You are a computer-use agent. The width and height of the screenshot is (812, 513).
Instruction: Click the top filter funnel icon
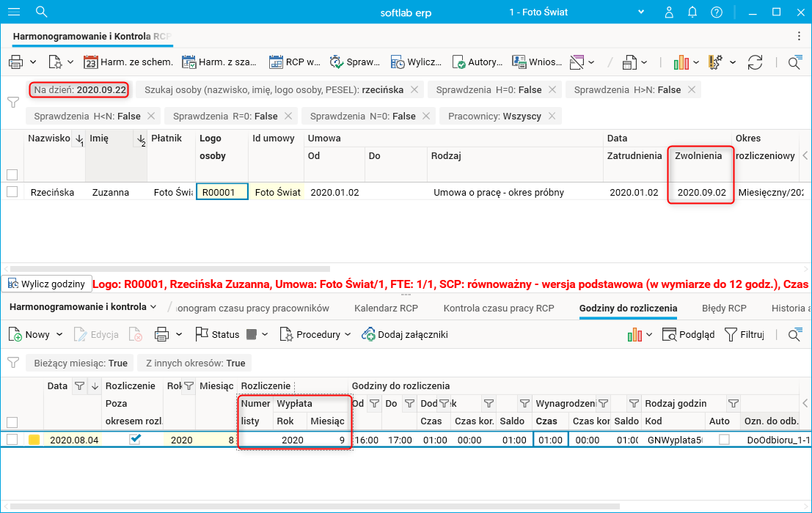[13, 103]
